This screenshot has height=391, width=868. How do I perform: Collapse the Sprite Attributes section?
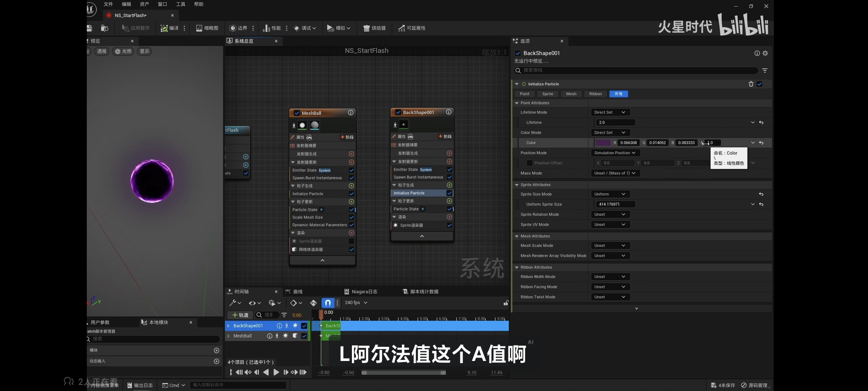click(x=517, y=185)
